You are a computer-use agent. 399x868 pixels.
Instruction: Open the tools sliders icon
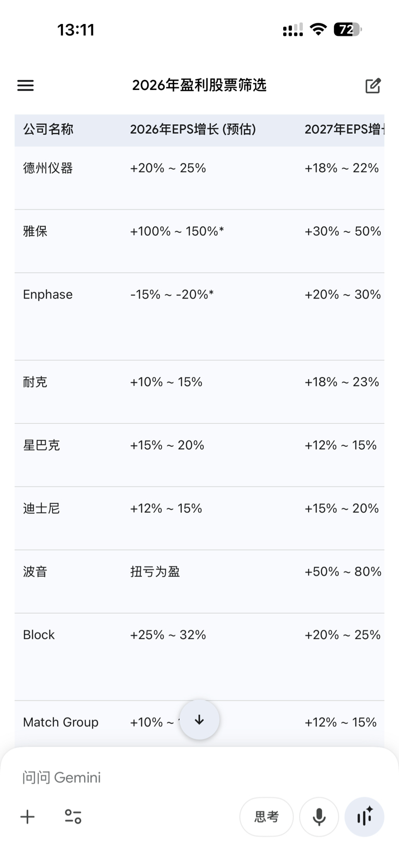pyautogui.click(x=73, y=817)
